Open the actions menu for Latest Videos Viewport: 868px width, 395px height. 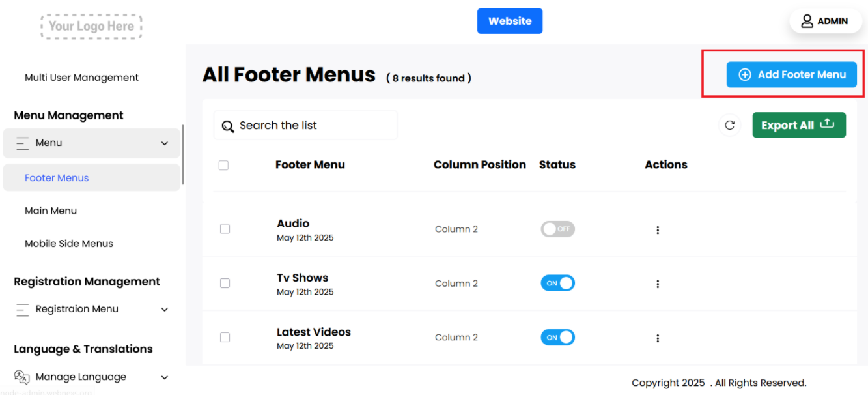(x=658, y=338)
